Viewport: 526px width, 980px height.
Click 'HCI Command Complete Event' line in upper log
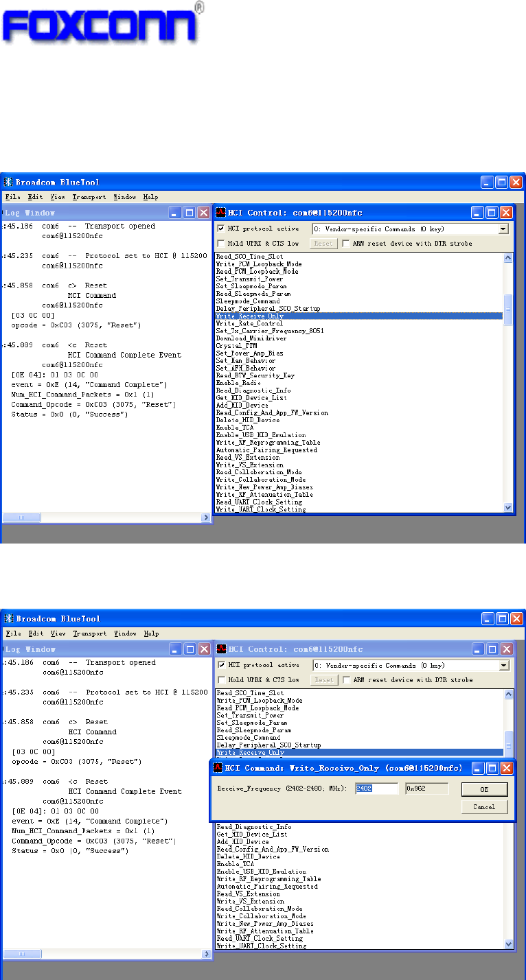point(124,355)
